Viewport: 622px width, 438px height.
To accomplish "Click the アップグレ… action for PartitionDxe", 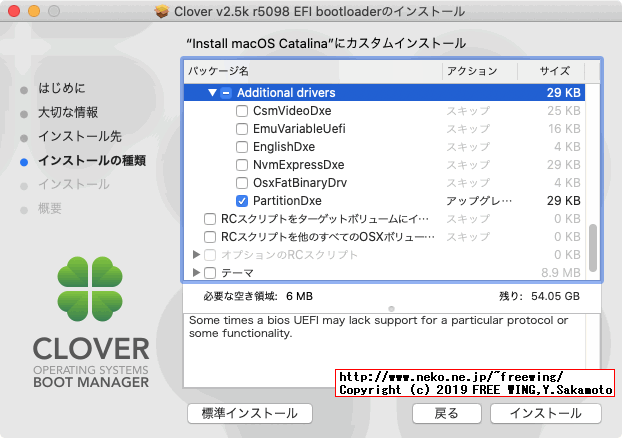I will 479,201.
